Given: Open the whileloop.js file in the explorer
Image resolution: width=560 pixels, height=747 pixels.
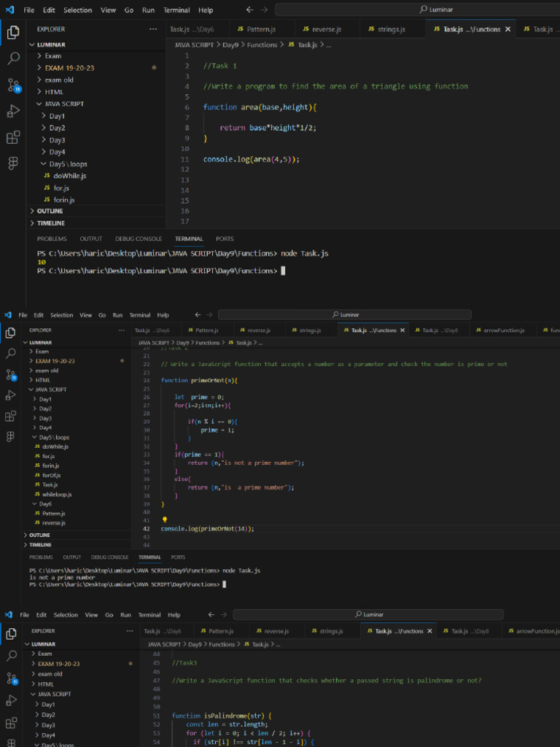Looking at the screenshot, I should [x=57, y=494].
